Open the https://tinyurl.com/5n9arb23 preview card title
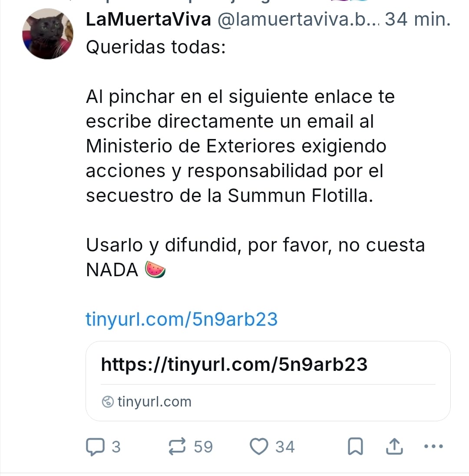 click(234, 364)
